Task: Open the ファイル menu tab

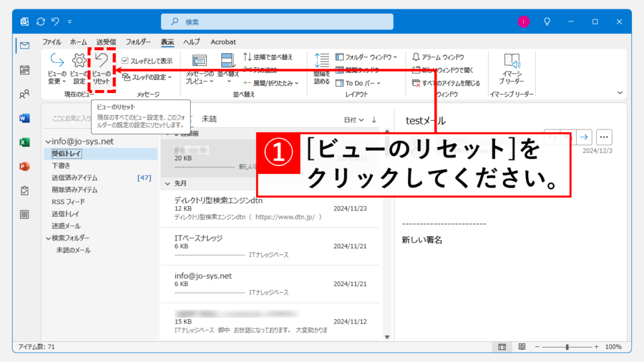Action: (x=52, y=42)
